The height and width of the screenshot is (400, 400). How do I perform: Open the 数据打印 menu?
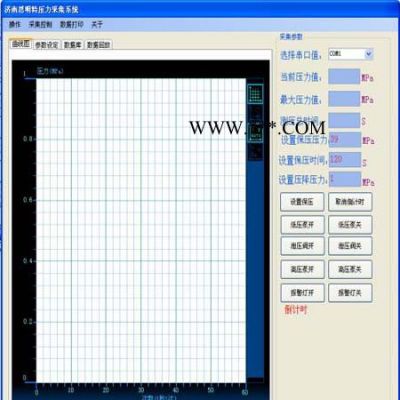(x=71, y=24)
